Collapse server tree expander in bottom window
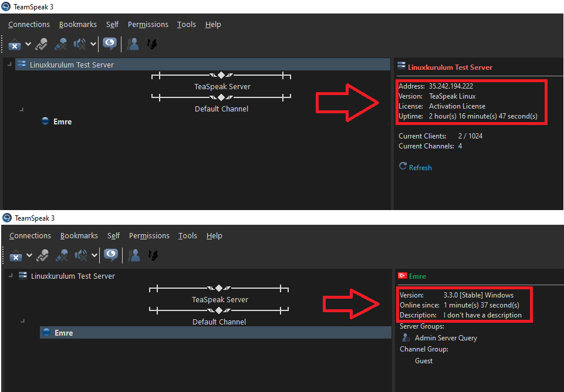This screenshot has height=392, width=564. coord(11,275)
